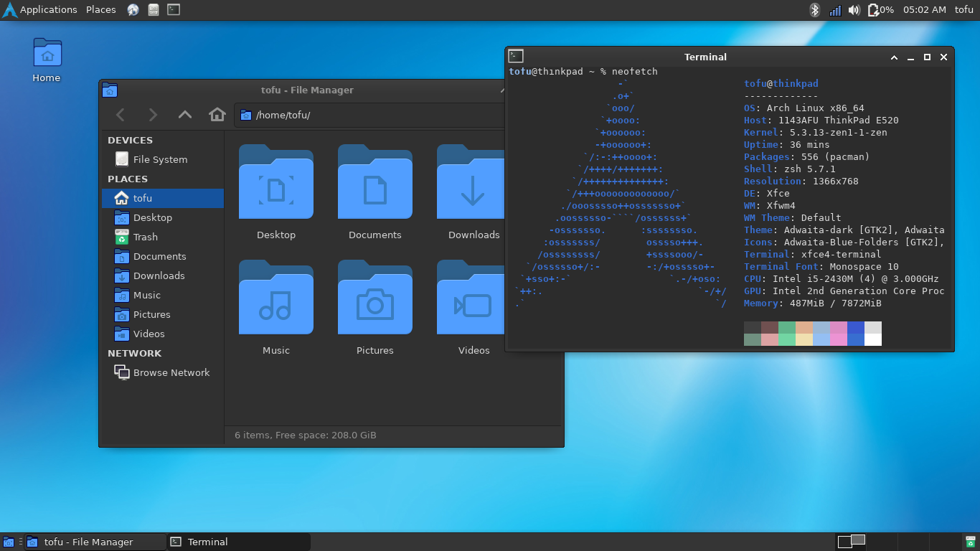Viewport: 980px width, 551px height.
Task: Click 'Shell: zsh 5.7.1' line in Terminal
Action: (x=790, y=169)
